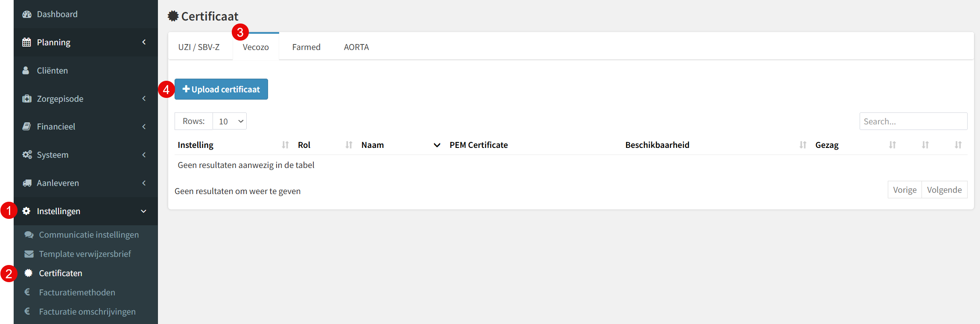Collapse the Instellingen menu chevron
Image resolution: width=980 pixels, height=324 pixels.
coord(144,211)
